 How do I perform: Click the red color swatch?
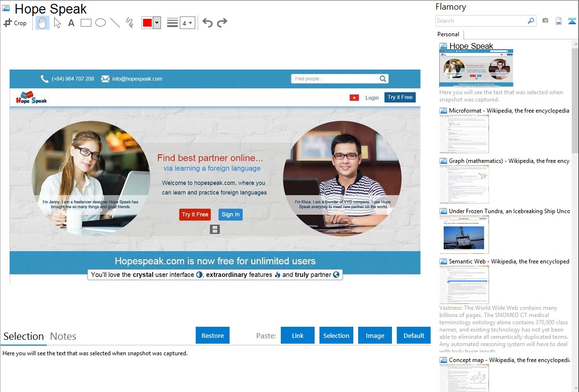point(147,23)
